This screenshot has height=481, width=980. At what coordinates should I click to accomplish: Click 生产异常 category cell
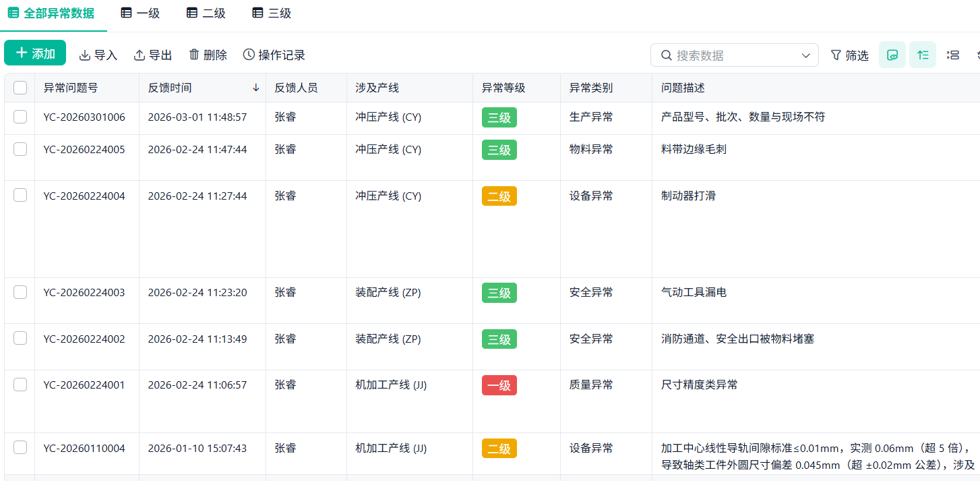tap(591, 117)
